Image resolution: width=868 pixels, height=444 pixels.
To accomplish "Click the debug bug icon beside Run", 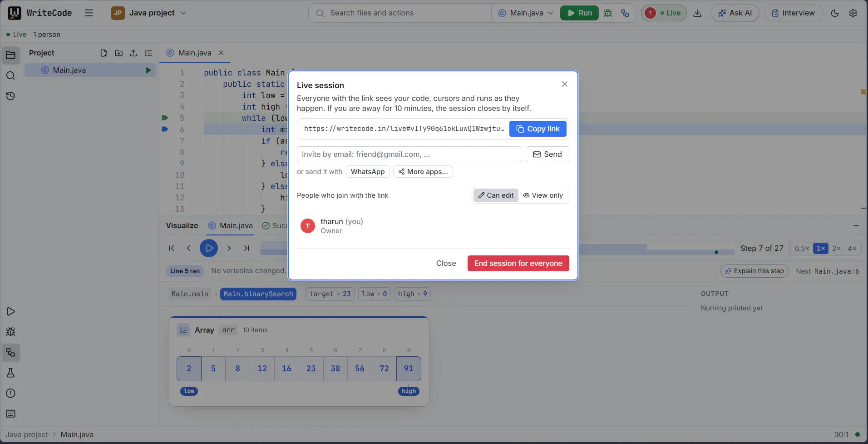I will pyautogui.click(x=608, y=13).
